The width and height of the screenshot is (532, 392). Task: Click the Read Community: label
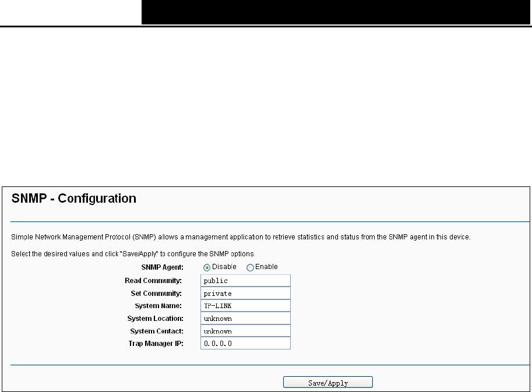pos(153,280)
